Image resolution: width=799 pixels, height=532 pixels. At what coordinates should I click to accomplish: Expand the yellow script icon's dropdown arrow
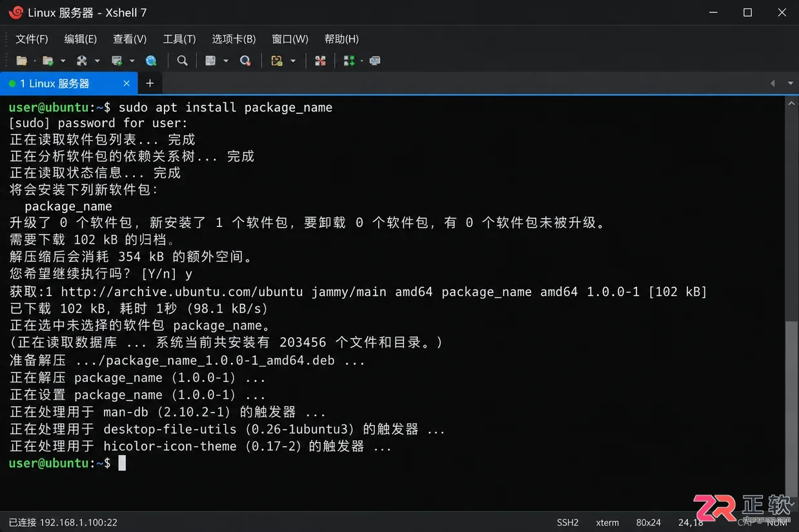coord(293,61)
